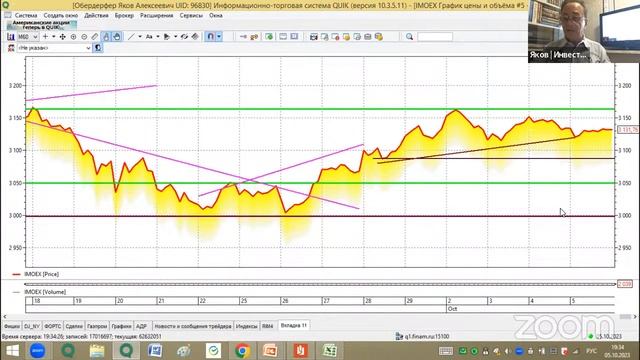Click the key-shaped toolbar icon

pyautogui.click(x=254, y=37)
